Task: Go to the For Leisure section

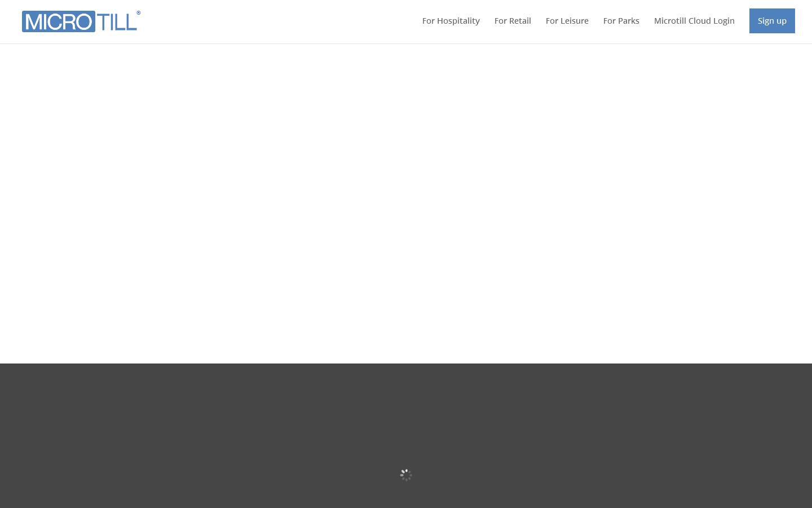Action: click(567, 21)
